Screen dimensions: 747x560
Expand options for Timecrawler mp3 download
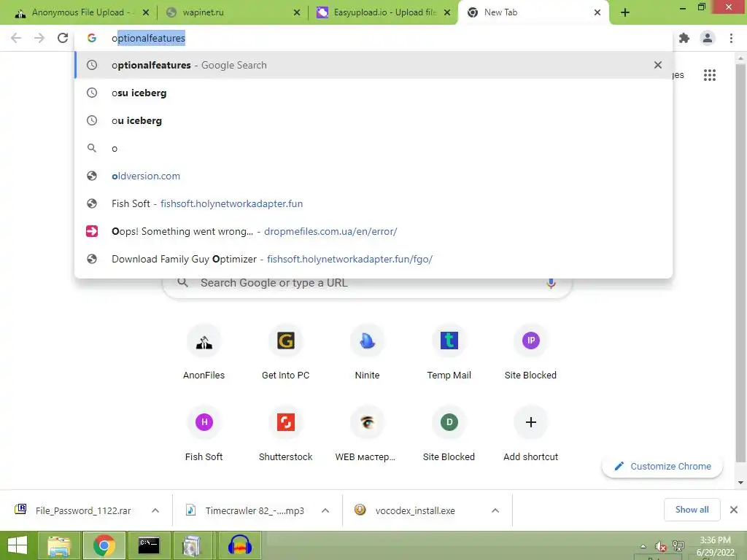pyautogui.click(x=325, y=510)
